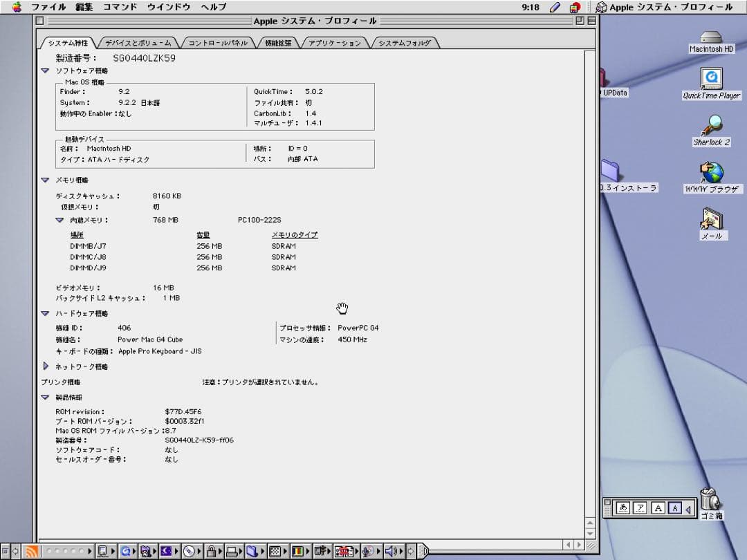The height and width of the screenshot is (560, 747).
Task: Click the padlock control strip icon
Action: coord(211,551)
